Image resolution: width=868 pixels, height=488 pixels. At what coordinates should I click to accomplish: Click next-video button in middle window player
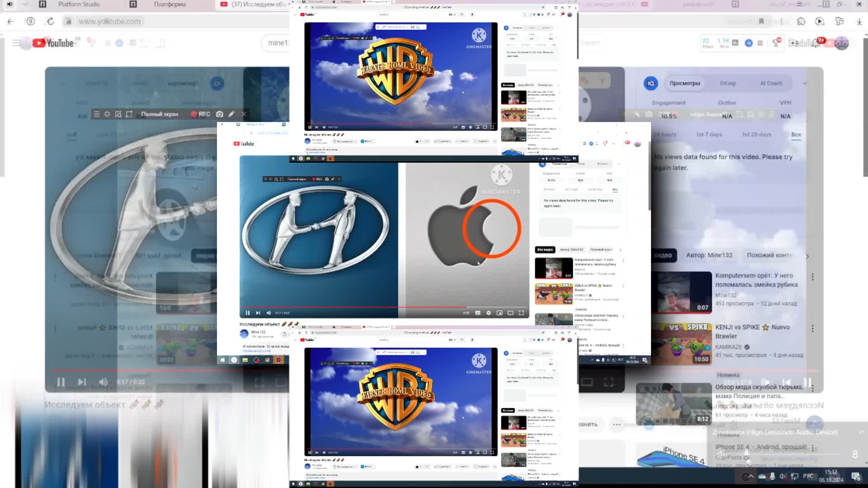coord(258,313)
